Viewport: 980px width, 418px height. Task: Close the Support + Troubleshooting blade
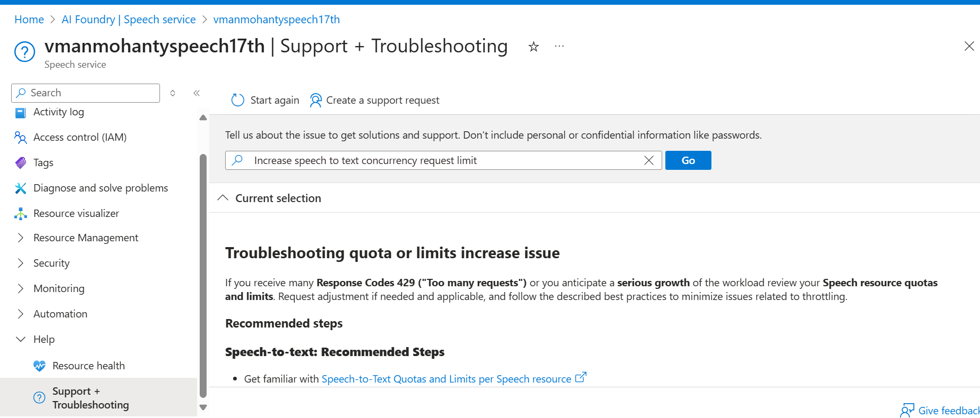pos(969,46)
